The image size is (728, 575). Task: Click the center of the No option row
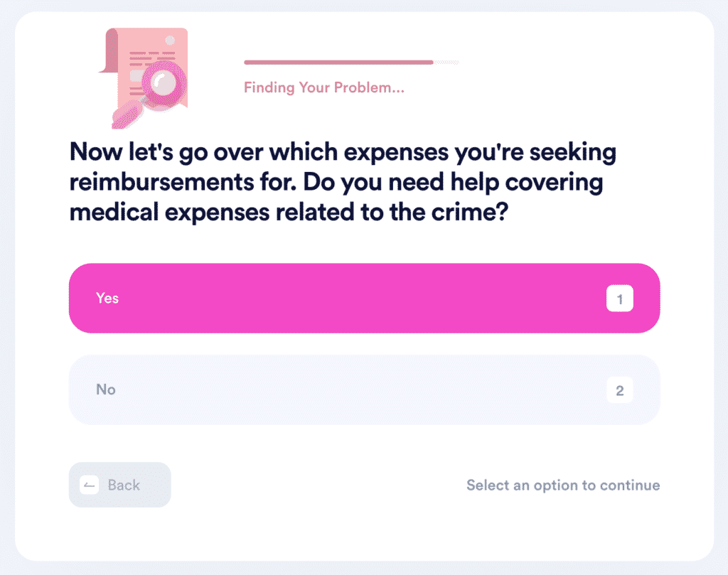(364, 389)
